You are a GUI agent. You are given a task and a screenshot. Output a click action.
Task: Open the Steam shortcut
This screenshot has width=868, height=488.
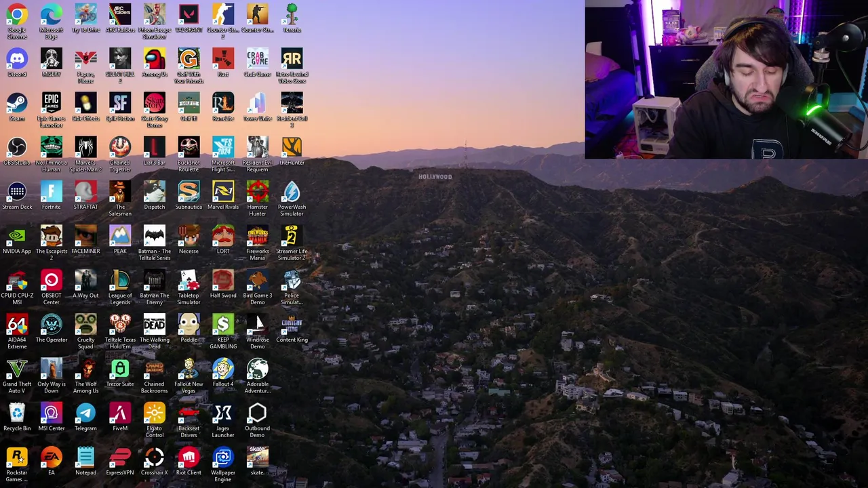pos(17,103)
